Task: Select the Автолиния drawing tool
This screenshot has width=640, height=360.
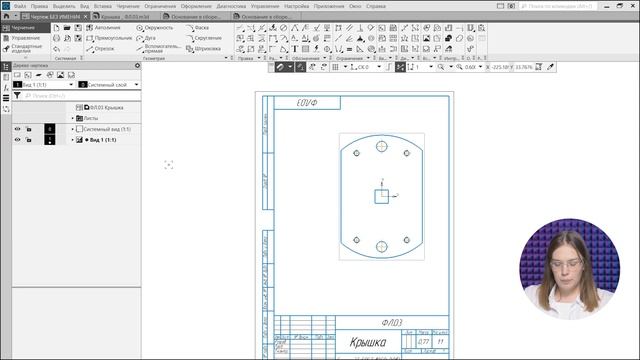Action: tap(103, 28)
